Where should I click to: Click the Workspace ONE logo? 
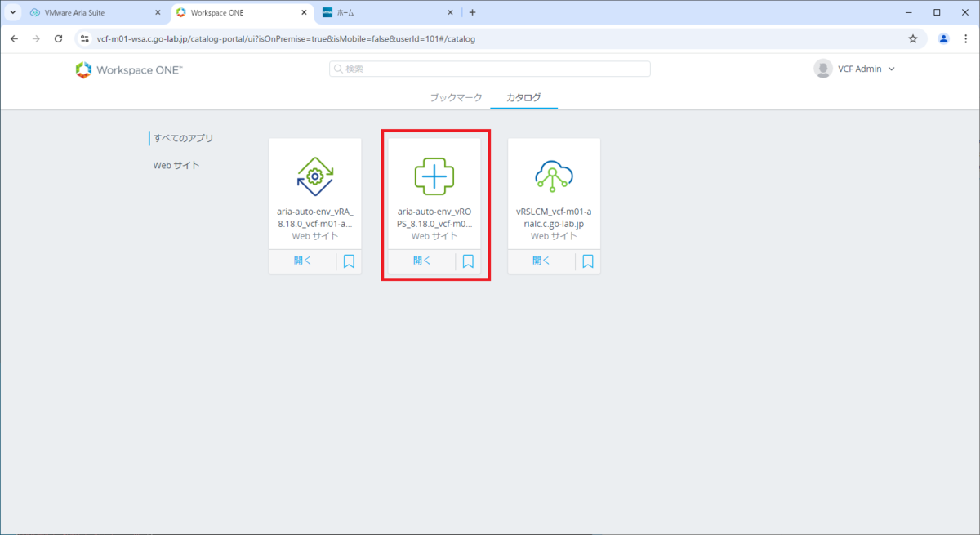point(129,70)
